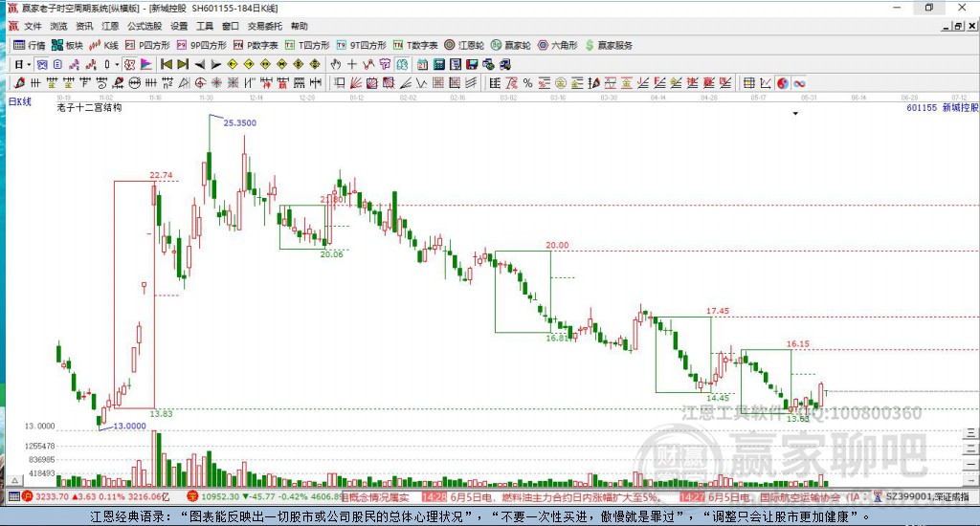Click the black right arrow icon
980x526 pixels.
tap(215, 64)
